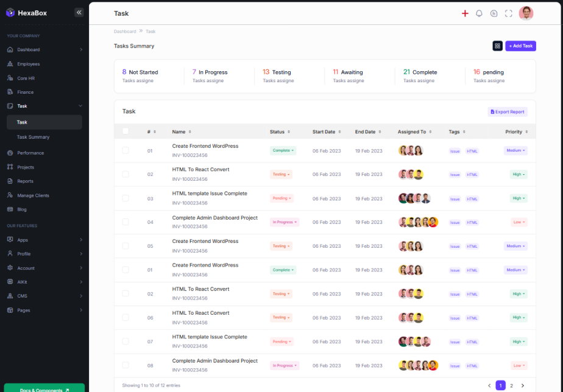Toggle fullscreen mode icon in header
The height and width of the screenshot is (392, 563).
coord(508,13)
